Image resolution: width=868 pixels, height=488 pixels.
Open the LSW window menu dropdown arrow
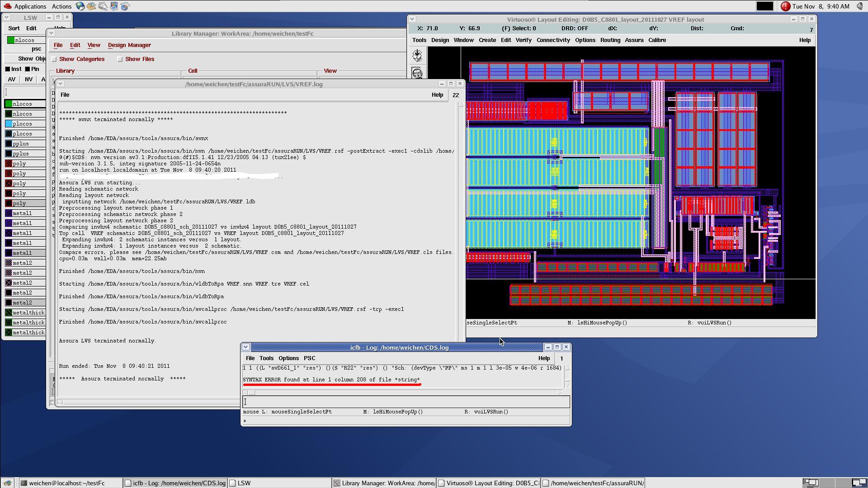tap(7, 18)
